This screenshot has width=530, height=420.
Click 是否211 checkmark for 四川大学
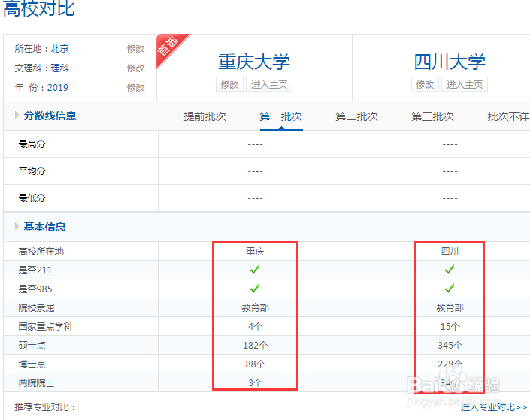point(450,270)
